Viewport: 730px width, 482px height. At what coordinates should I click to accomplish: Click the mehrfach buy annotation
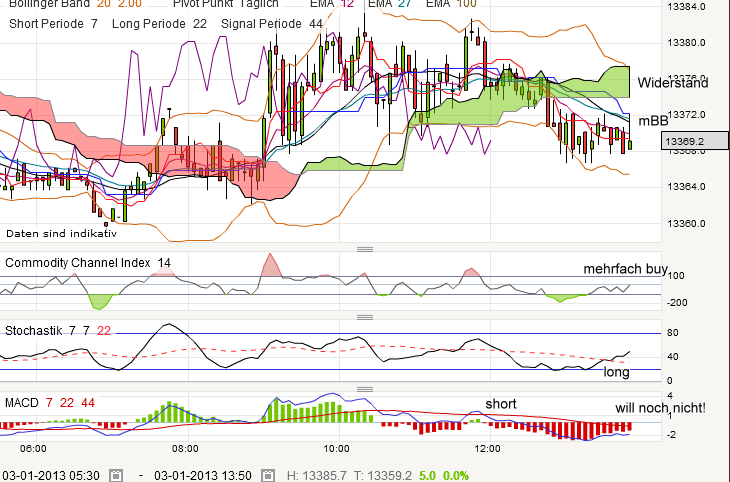(625, 269)
